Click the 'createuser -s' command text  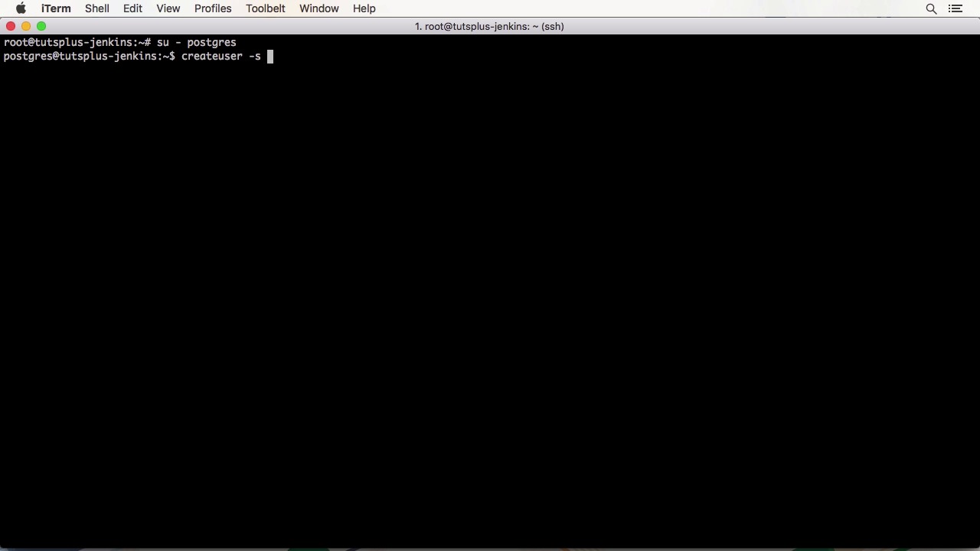pyautogui.click(x=220, y=56)
